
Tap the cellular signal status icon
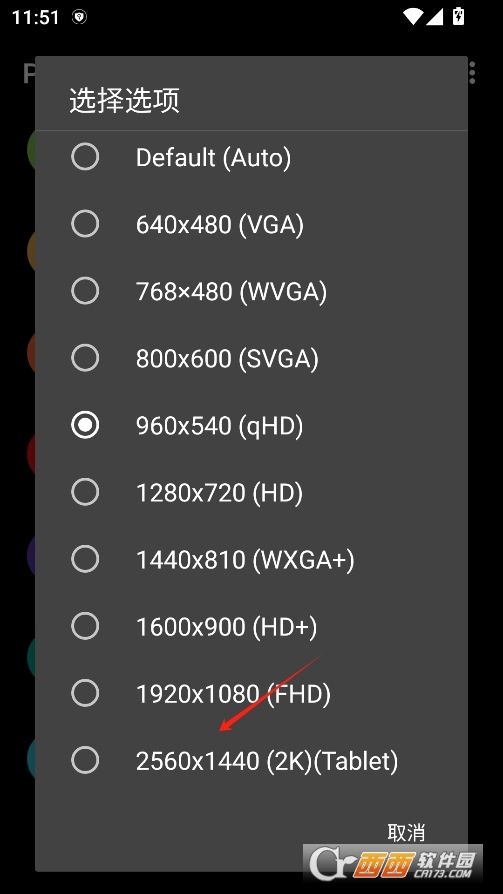[435, 17]
